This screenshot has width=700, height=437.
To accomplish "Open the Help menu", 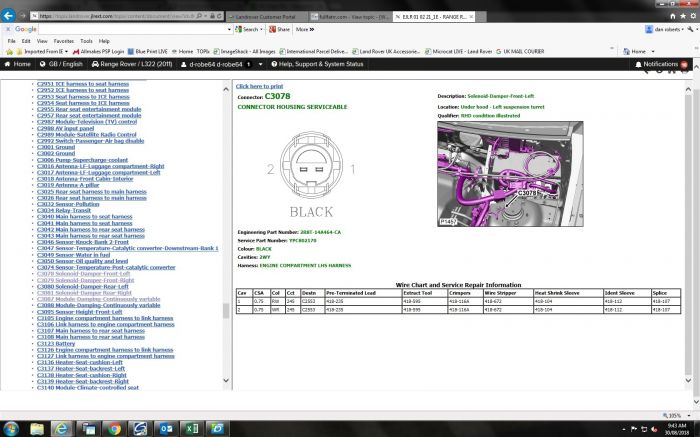I will click(x=104, y=41).
